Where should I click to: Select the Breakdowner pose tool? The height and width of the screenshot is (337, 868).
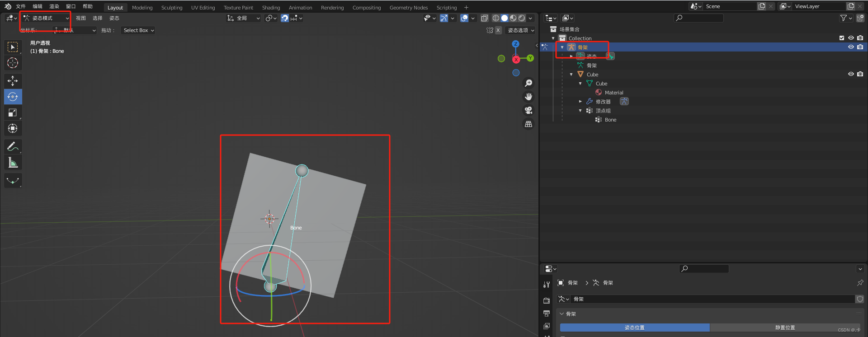(x=13, y=180)
